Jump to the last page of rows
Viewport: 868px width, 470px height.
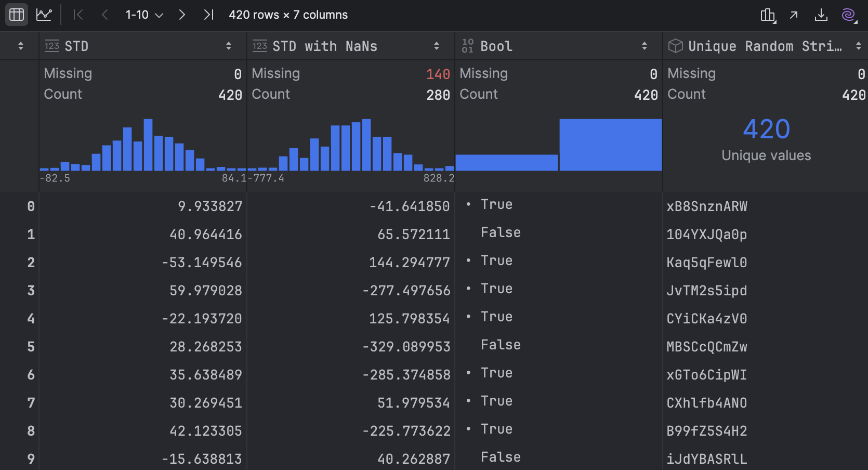pyautogui.click(x=208, y=15)
